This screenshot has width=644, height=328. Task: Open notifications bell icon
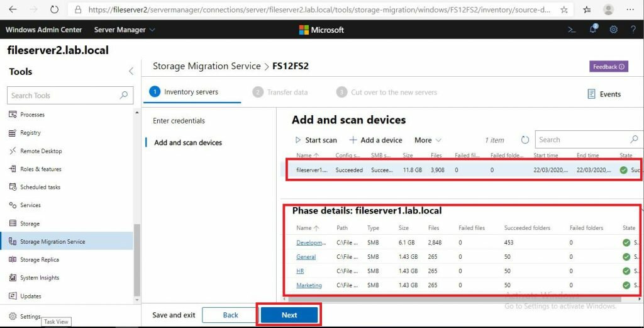(x=593, y=29)
